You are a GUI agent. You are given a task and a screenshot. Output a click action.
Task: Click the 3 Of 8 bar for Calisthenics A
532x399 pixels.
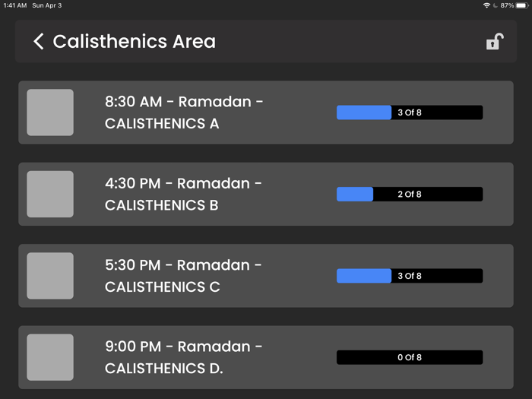point(410,112)
